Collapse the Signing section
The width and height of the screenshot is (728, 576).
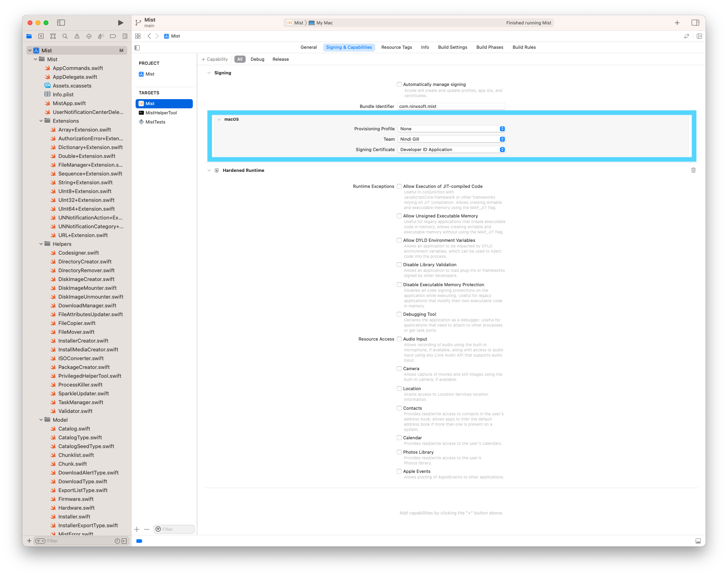coord(209,73)
